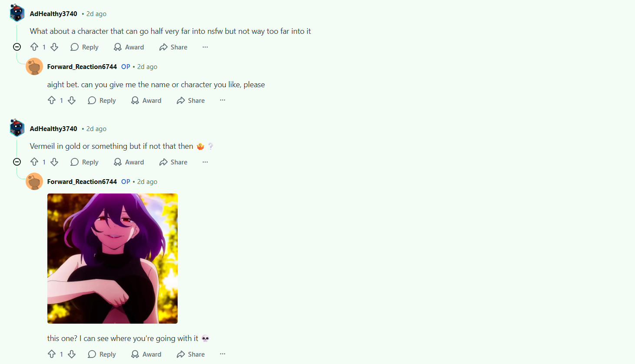Give an Award to the 'aight bet' reply
The height and width of the screenshot is (364, 635).
tap(146, 100)
